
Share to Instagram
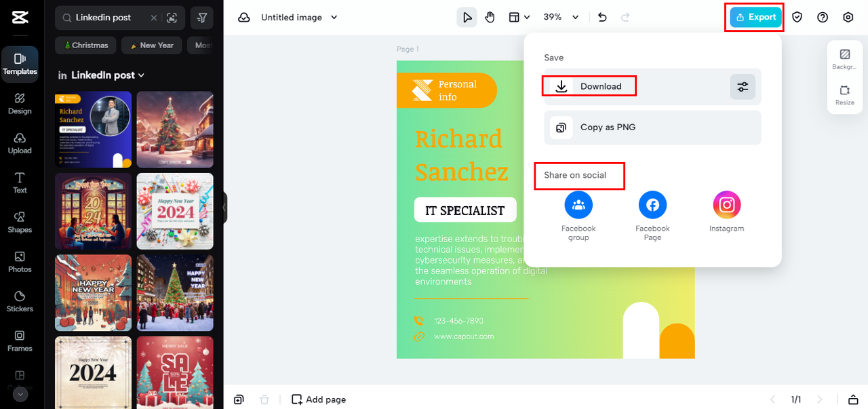727,212
